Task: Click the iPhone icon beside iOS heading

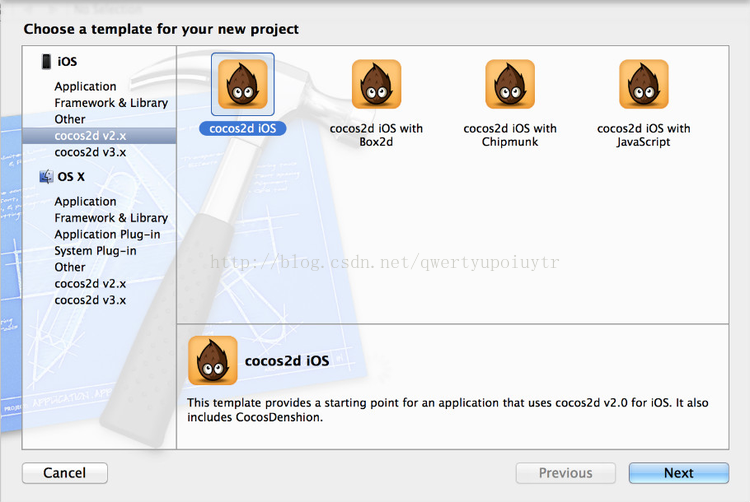Action: coord(46,62)
